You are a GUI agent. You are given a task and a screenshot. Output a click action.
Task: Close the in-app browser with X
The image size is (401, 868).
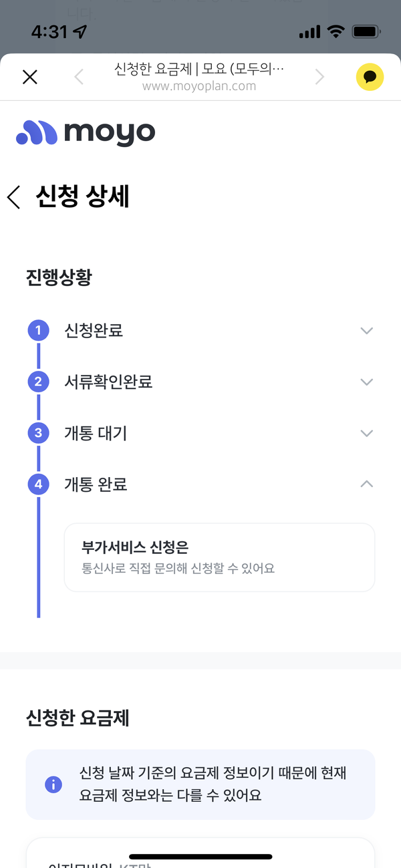coord(30,77)
